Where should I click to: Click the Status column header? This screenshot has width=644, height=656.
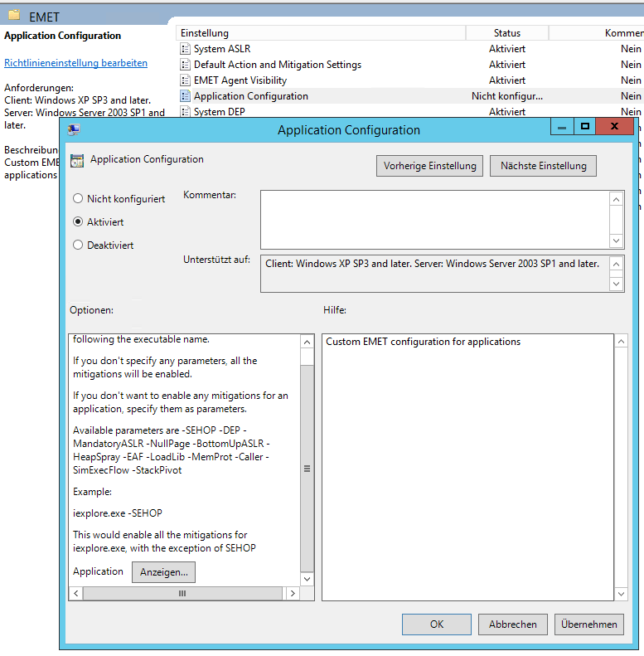pos(507,33)
